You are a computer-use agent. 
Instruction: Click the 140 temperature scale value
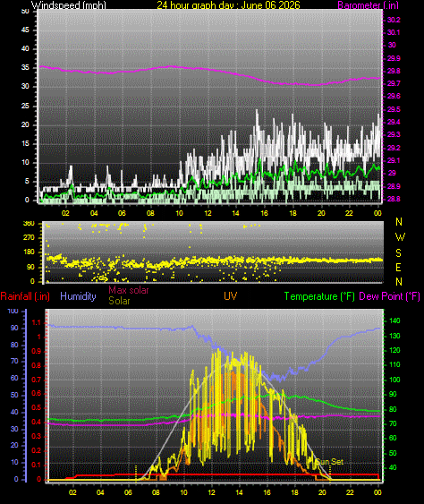pos(394,320)
